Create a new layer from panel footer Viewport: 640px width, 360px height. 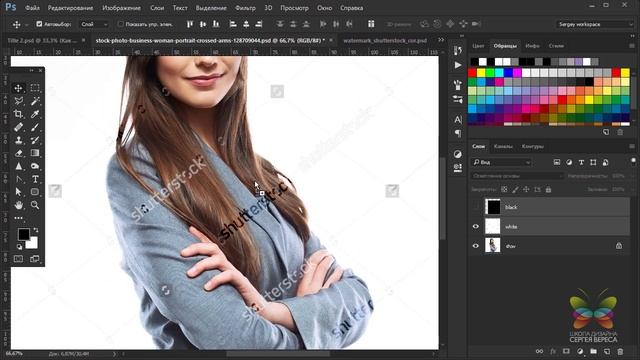point(607,351)
